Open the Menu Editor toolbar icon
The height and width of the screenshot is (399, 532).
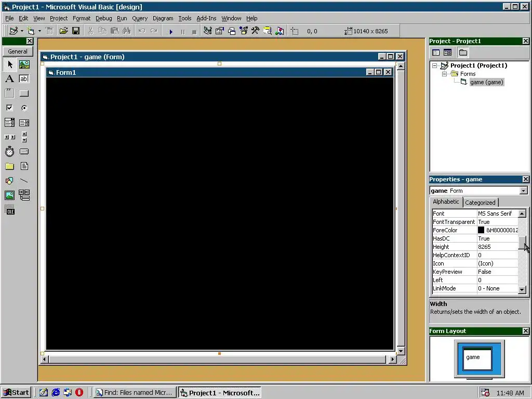49,31
